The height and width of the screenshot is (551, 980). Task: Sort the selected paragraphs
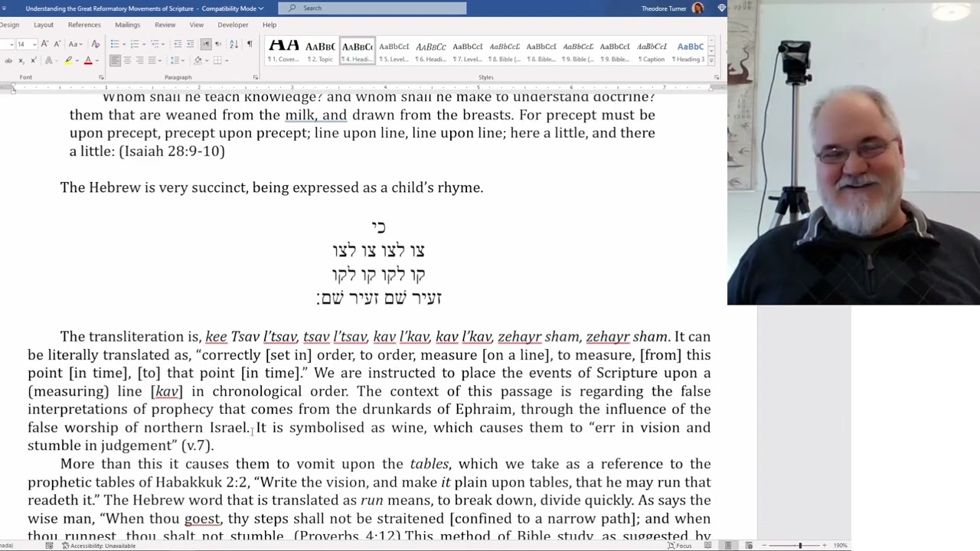click(x=234, y=44)
